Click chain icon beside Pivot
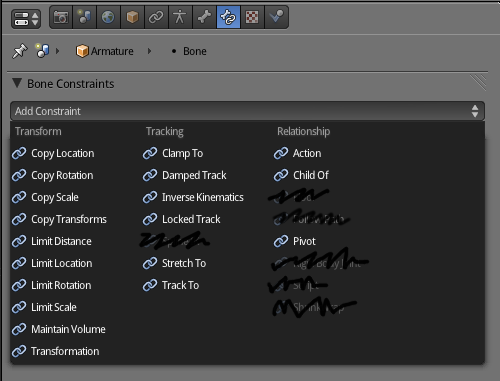Screen dimensions: 500x381 point(281,241)
